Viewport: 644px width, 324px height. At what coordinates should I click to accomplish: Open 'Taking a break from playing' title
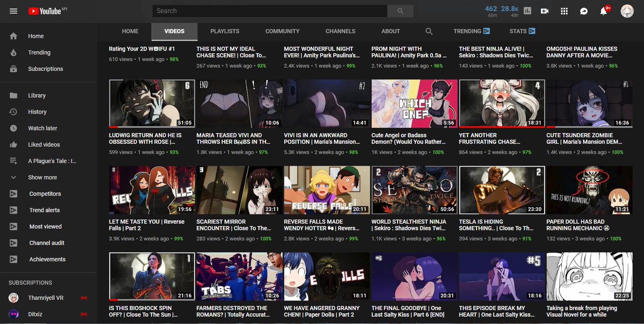coord(582,312)
